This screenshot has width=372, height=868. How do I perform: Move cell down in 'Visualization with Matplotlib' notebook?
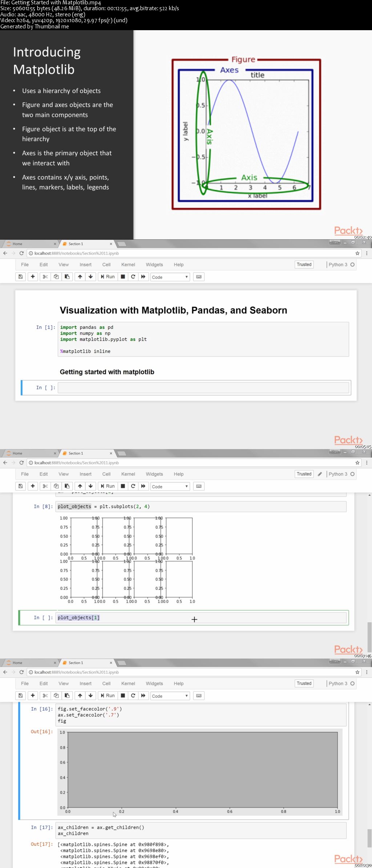(x=91, y=277)
